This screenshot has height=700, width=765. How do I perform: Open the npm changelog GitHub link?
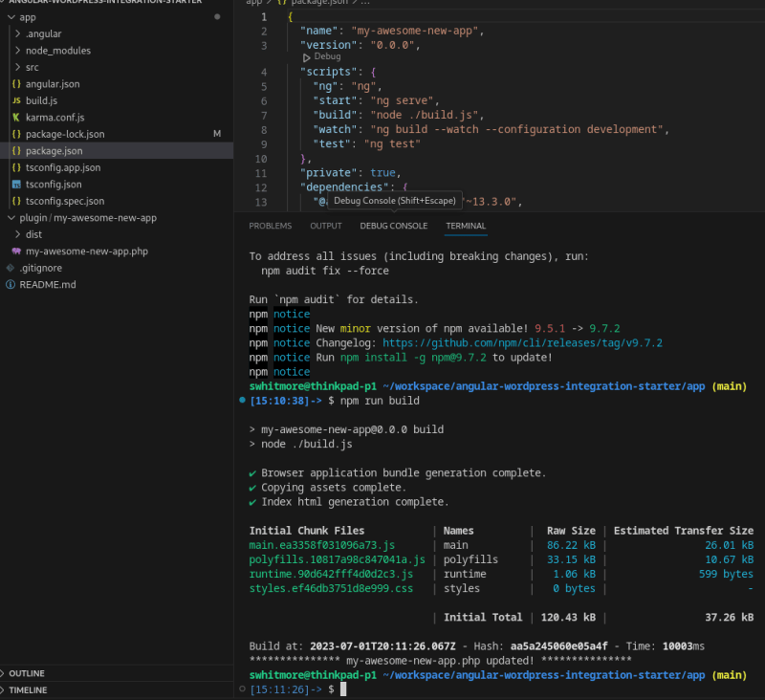pyautogui.click(x=522, y=343)
